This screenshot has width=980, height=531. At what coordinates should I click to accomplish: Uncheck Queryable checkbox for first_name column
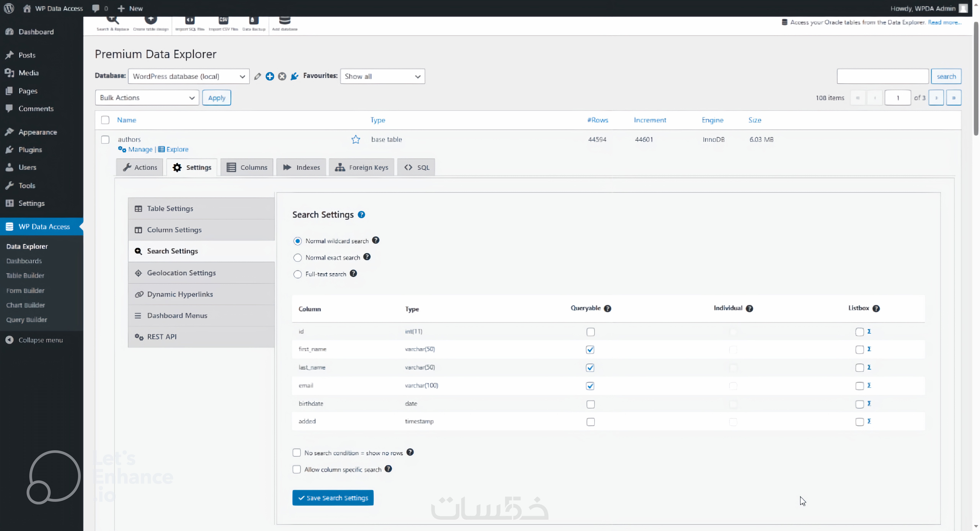click(590, 350)
